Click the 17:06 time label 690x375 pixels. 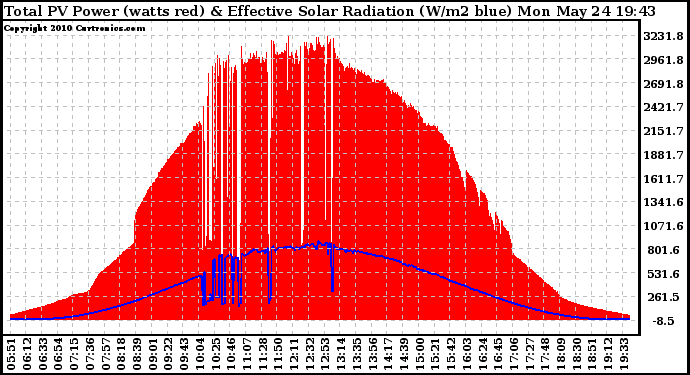pos(514,354)
